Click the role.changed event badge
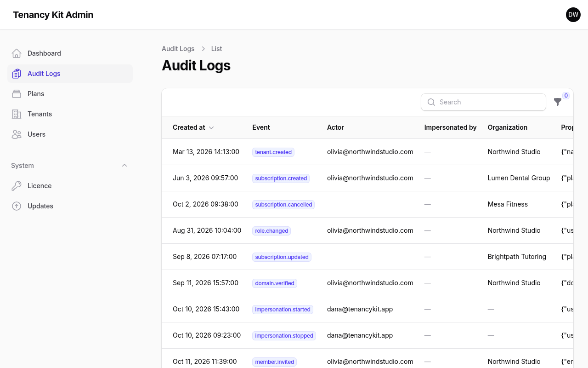 click(x=271, y=231)
